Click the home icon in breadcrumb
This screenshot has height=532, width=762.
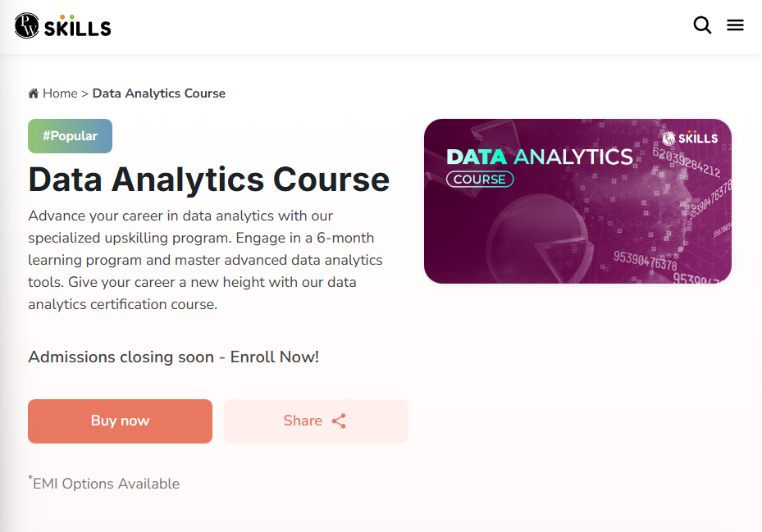pos(34,93)
